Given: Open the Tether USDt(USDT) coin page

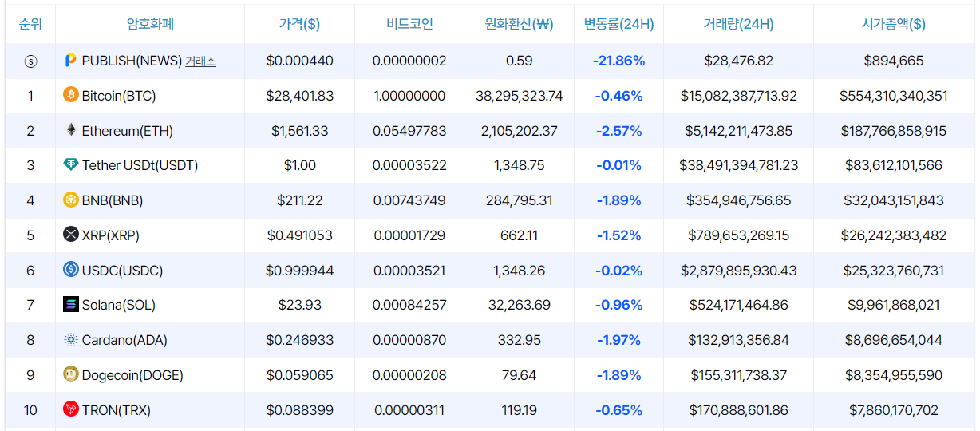Looking at the screenshot, I should [140, 165].
